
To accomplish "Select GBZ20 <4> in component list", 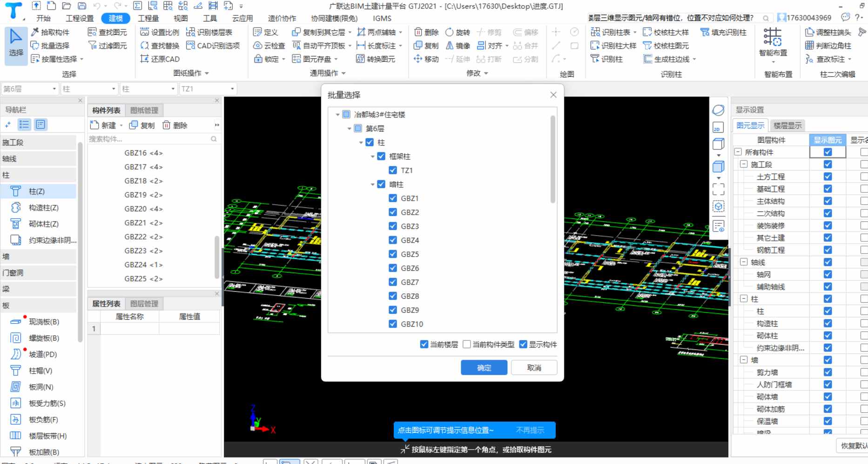I will point(143,209).
